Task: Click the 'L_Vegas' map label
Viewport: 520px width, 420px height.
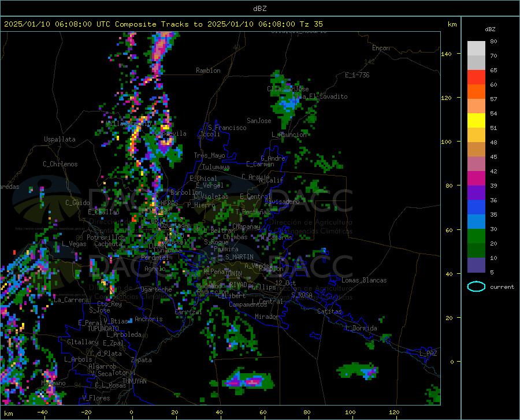Action: [74, 244]
